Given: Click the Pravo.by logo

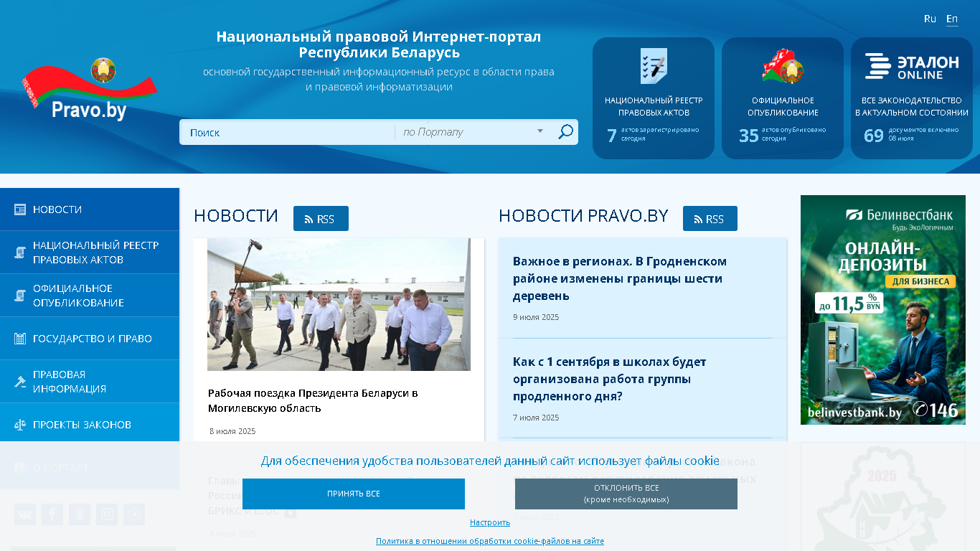Looking at the screenshot, I should tap(90, 90).
